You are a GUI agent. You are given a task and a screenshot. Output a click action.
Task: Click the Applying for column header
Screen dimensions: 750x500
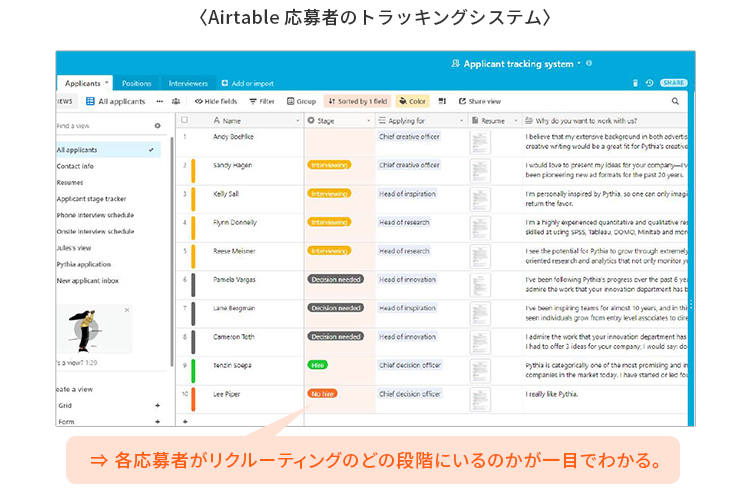coord(421,121)
